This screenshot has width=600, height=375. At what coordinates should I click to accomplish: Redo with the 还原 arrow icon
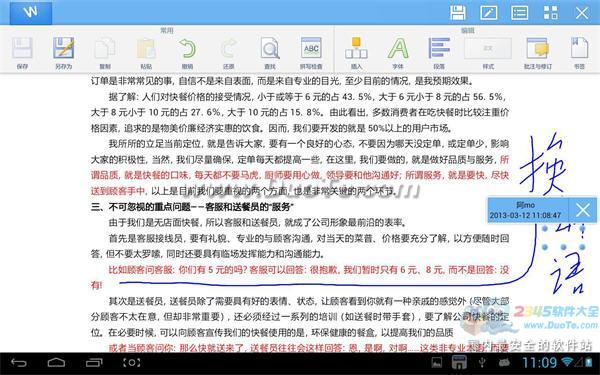228,53
